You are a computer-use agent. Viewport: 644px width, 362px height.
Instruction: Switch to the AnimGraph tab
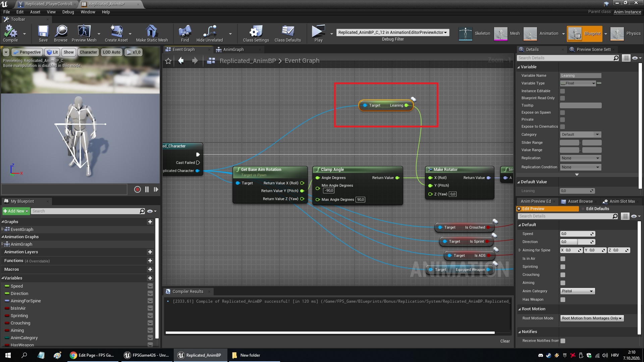pos(233,50)
